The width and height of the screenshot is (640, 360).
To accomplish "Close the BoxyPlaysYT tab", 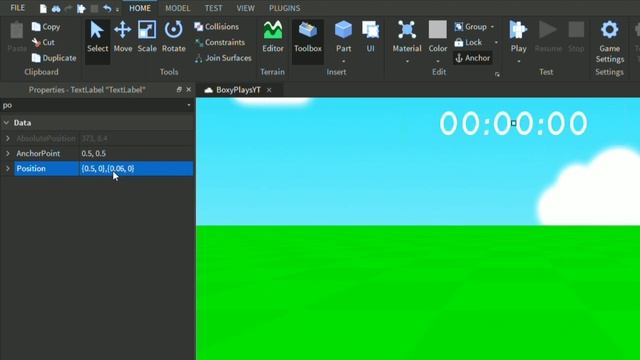I will click(x=269, y=90).
